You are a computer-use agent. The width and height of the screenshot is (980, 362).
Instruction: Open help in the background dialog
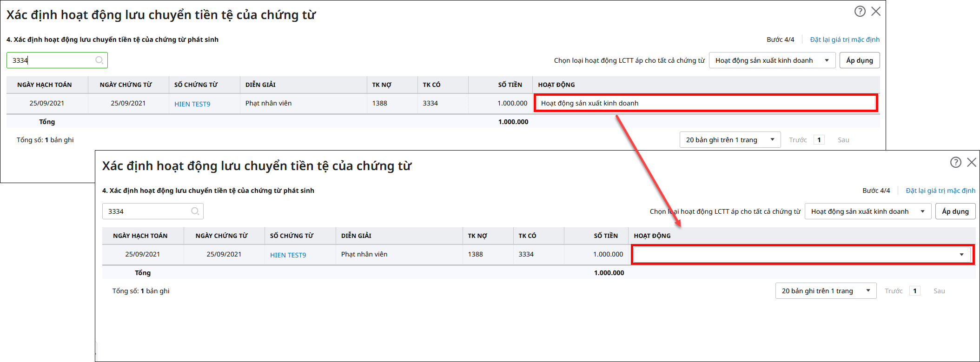point(860,12)
